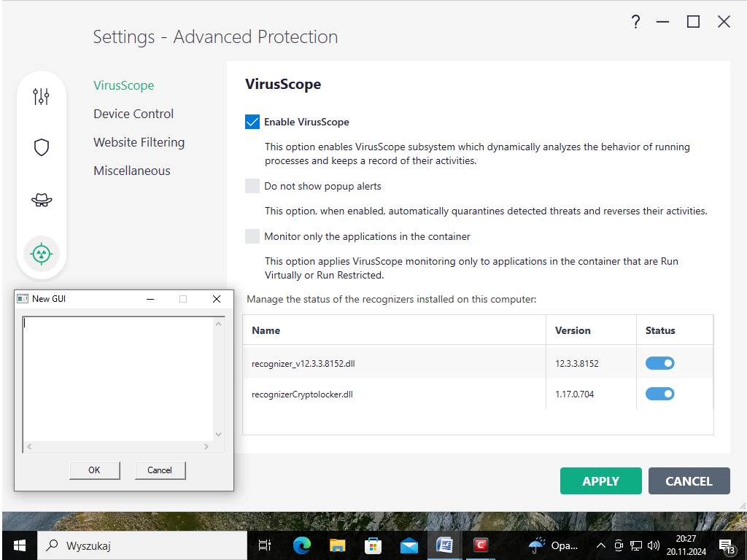Click inside the New GUI text box
The width and height of the screenshot is (747, 560).
click(x=118, y=379)
